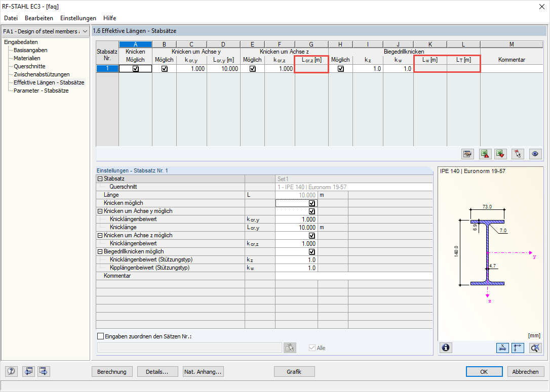Screen dimensions: 550x392
Task: Uncheck 'Knicken möglich' checkbox in settings
Action: (311, 203)
